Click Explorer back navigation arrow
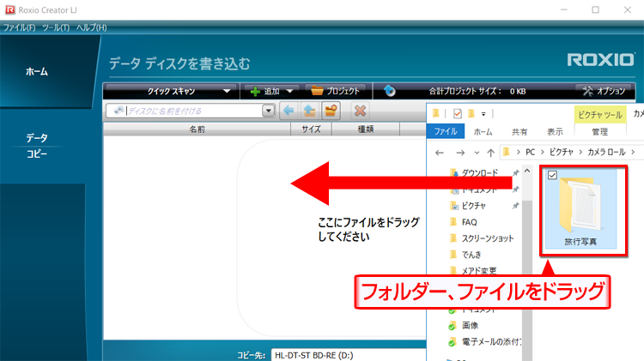This screenshot has width=644, height=361. tap(440, 153)
